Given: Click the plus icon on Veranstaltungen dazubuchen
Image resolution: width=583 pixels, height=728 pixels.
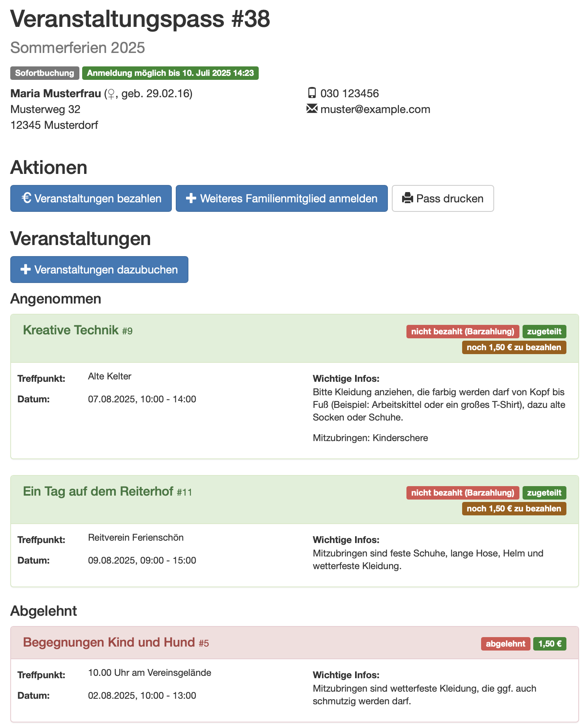Looking at the screenshot, I should pos(26,270).
